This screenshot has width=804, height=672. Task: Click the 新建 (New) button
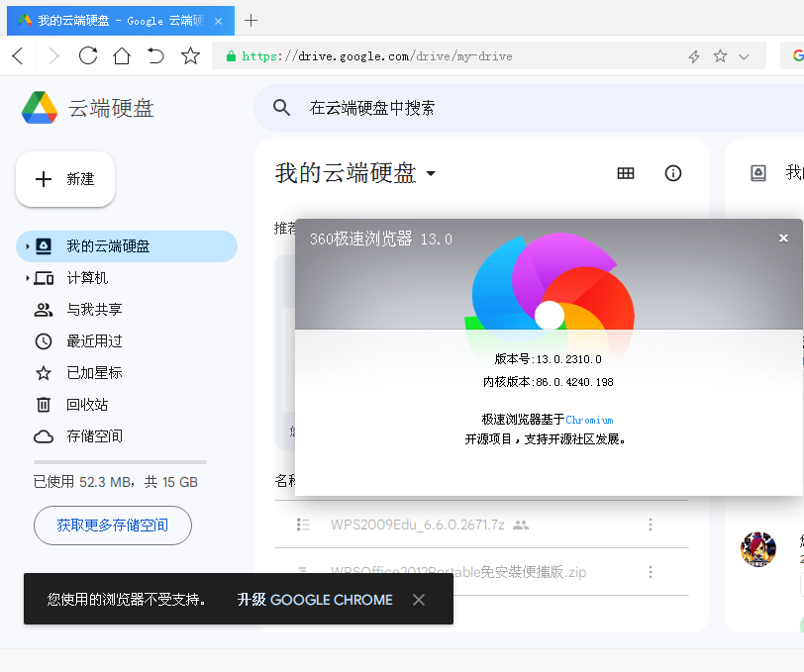pos(65,179)
